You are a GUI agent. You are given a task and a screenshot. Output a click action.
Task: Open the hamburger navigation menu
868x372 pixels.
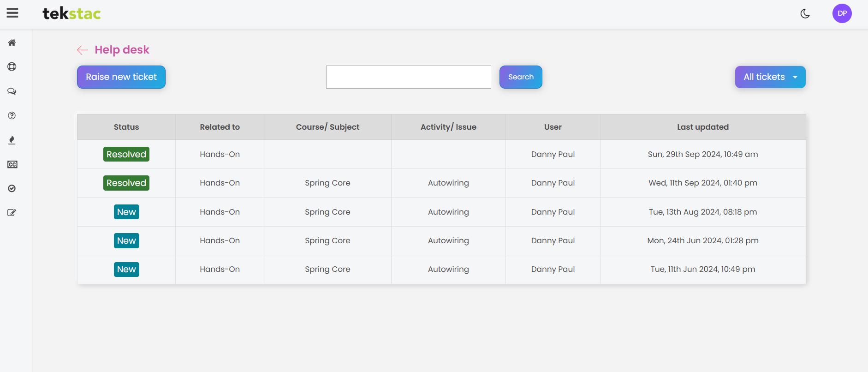pyautogui.click(x=12, y=13)
